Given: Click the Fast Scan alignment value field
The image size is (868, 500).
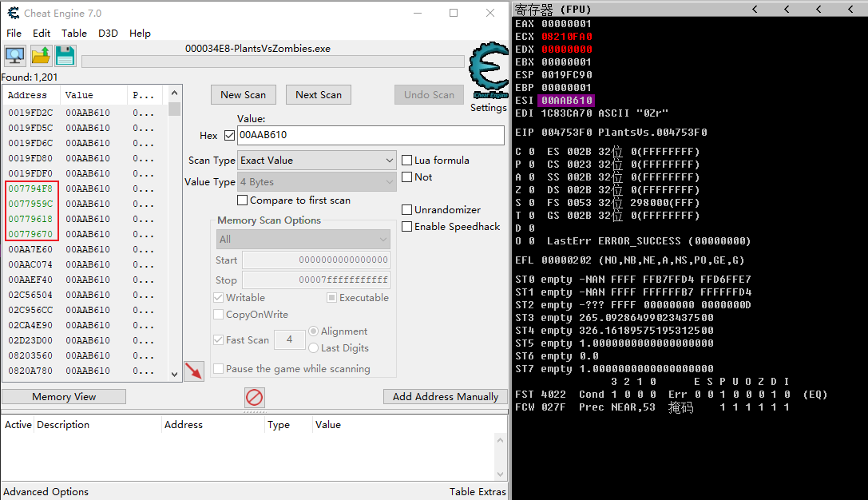Looking at the screenshot, I should click(290, 339).
